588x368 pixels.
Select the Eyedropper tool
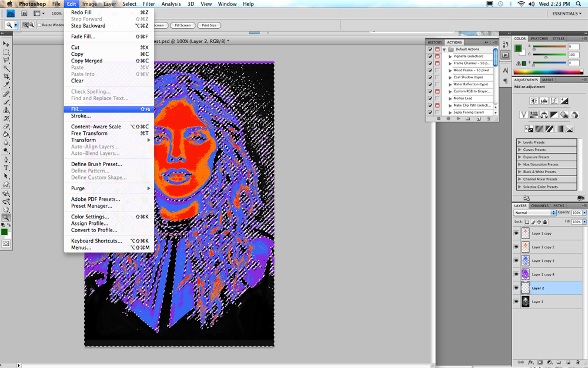tap(6, 84)
